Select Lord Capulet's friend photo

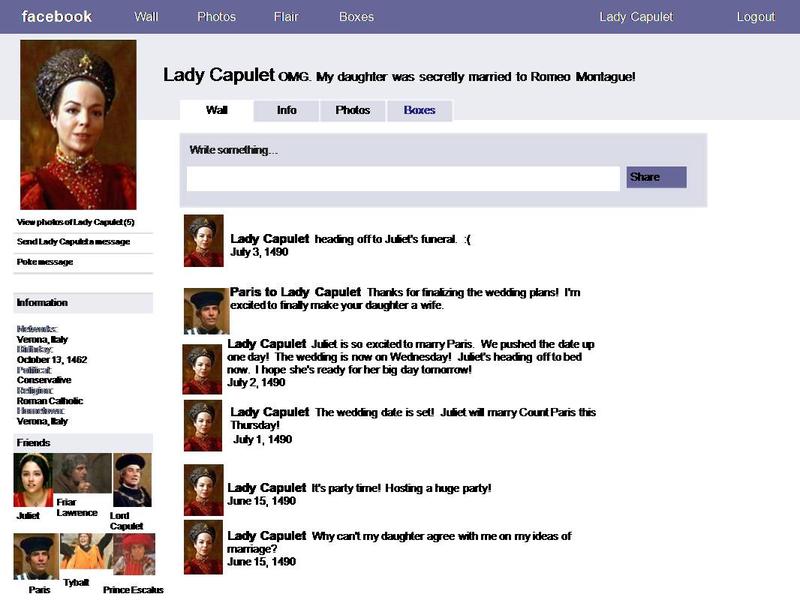(132, 480)
